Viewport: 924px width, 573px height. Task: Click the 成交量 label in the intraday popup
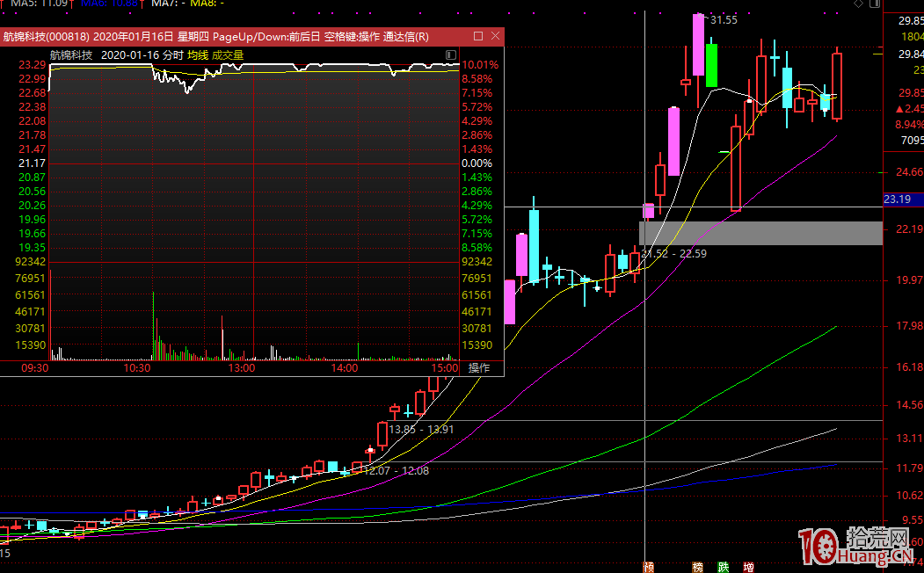[x=228, y=54]
